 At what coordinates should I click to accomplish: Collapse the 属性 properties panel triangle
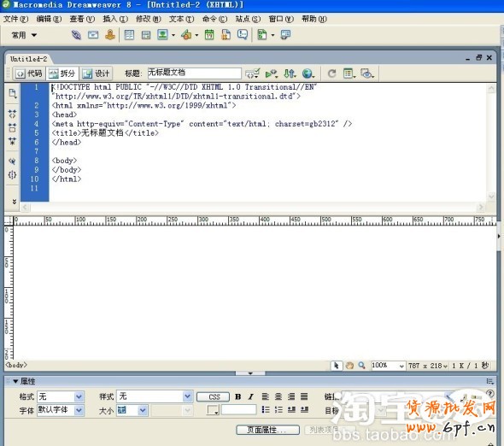[x=15, y=381]
